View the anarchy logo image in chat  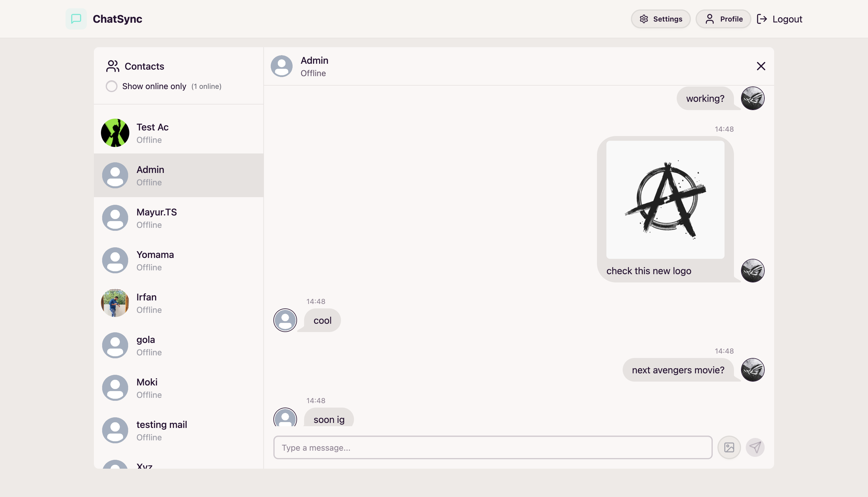point(665,200)
